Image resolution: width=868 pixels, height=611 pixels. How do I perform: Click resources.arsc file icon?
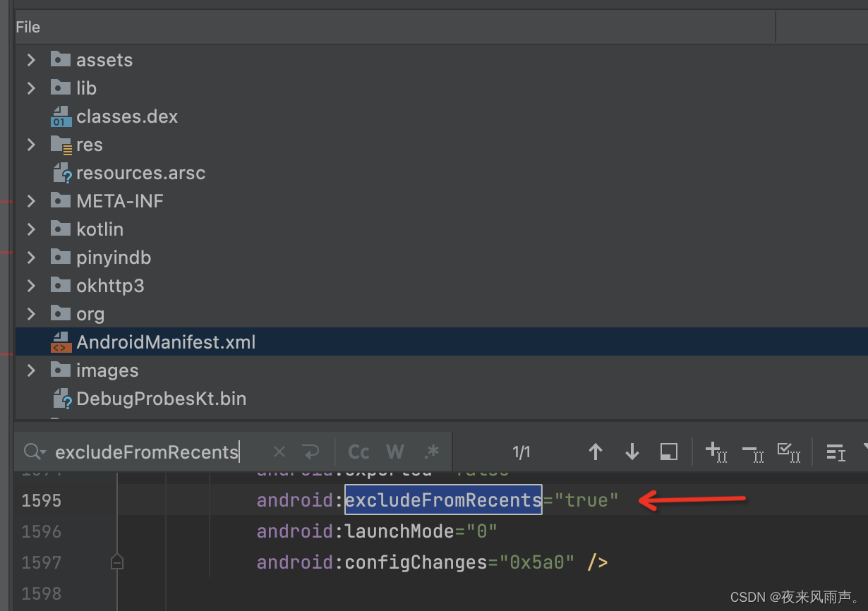tap(62, 173)
